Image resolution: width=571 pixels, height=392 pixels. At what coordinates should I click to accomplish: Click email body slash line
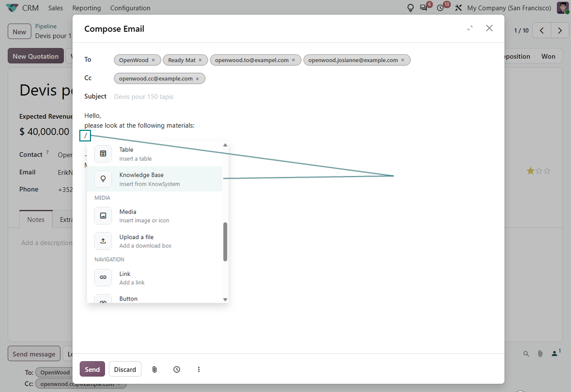pyautogui.click(x=85, y=136)
